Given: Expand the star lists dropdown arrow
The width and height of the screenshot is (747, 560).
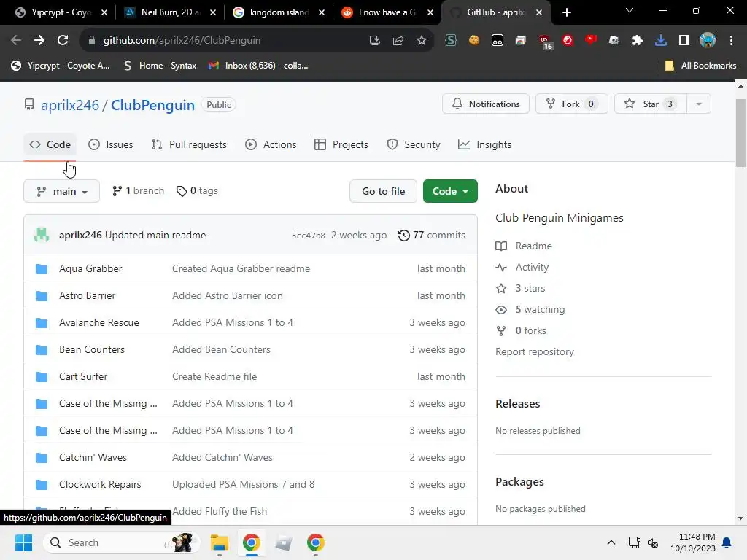Looking at the screenshot, I should coord(699,104).
